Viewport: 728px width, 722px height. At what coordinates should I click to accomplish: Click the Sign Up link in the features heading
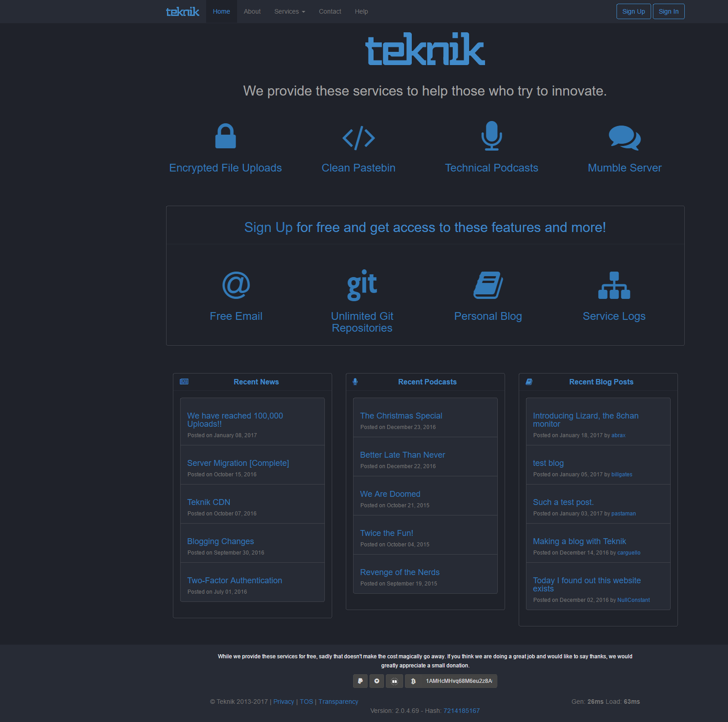click(x=268, y=227)
